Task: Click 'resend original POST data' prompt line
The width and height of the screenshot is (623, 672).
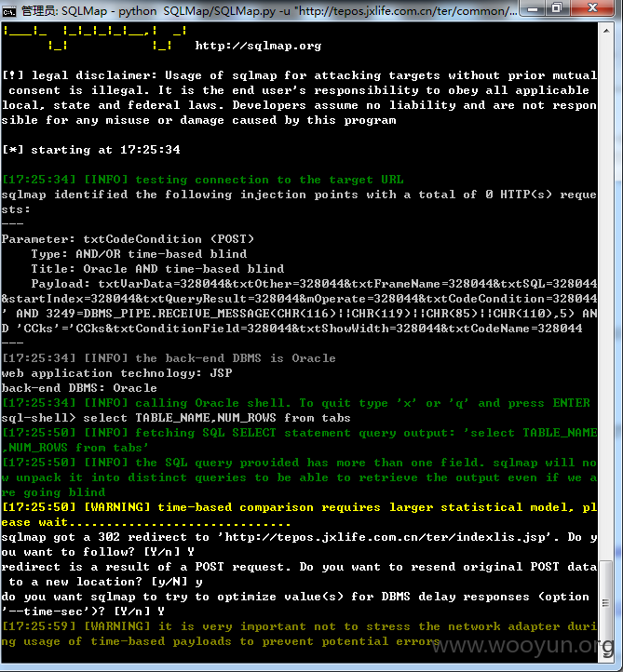Action: tap(299, 567)
